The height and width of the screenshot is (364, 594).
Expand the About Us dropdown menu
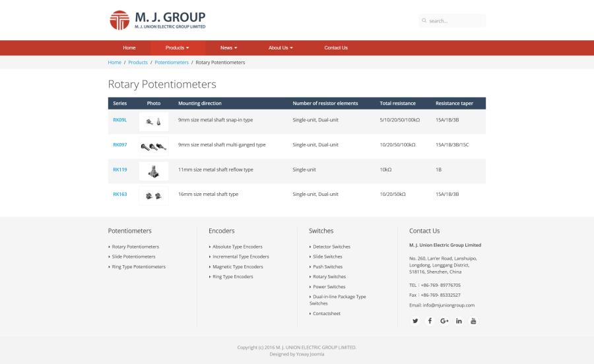point(280,48)
